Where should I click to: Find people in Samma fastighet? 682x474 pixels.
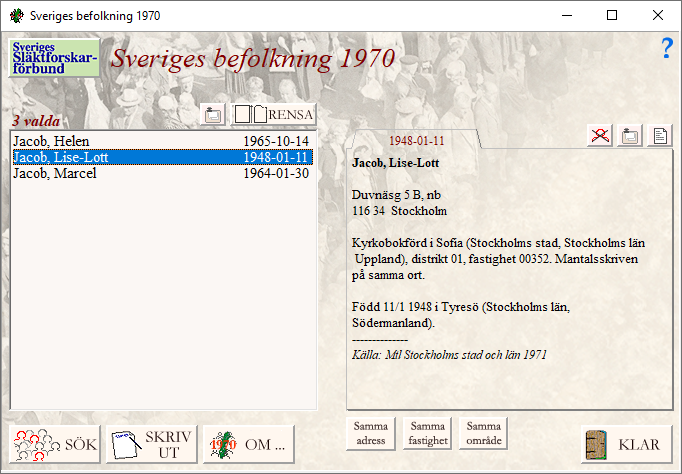tap(428, 433)
